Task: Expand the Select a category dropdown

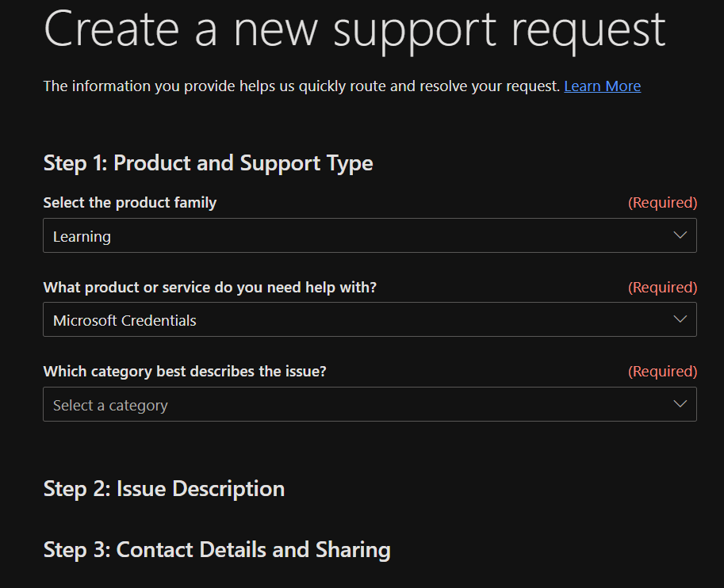Action: coord(370,404)
